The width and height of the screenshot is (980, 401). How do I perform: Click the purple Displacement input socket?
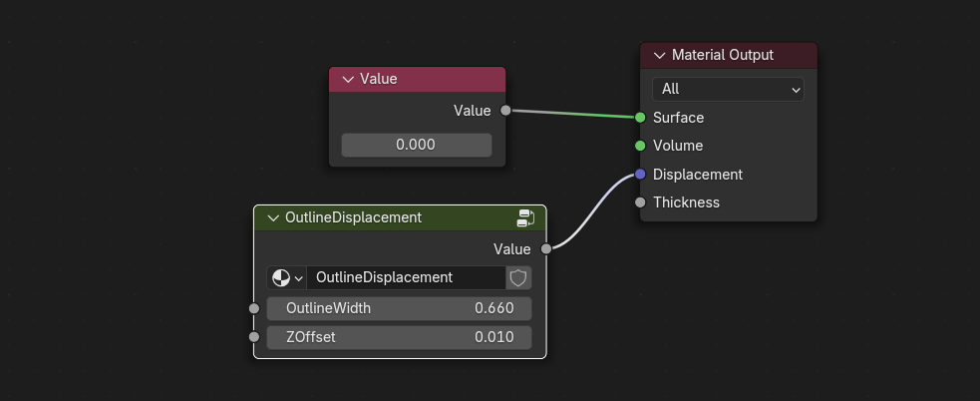pyautogui.click(x=640, y=175)
